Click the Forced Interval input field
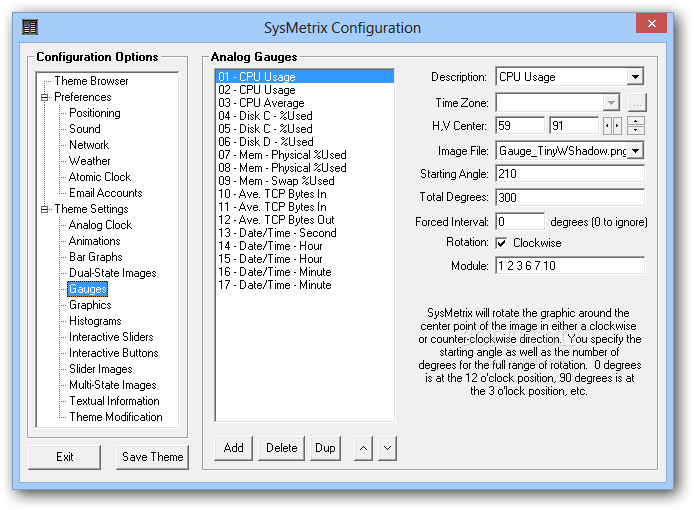This screenshot has width=694, height=510. [520, 221]
